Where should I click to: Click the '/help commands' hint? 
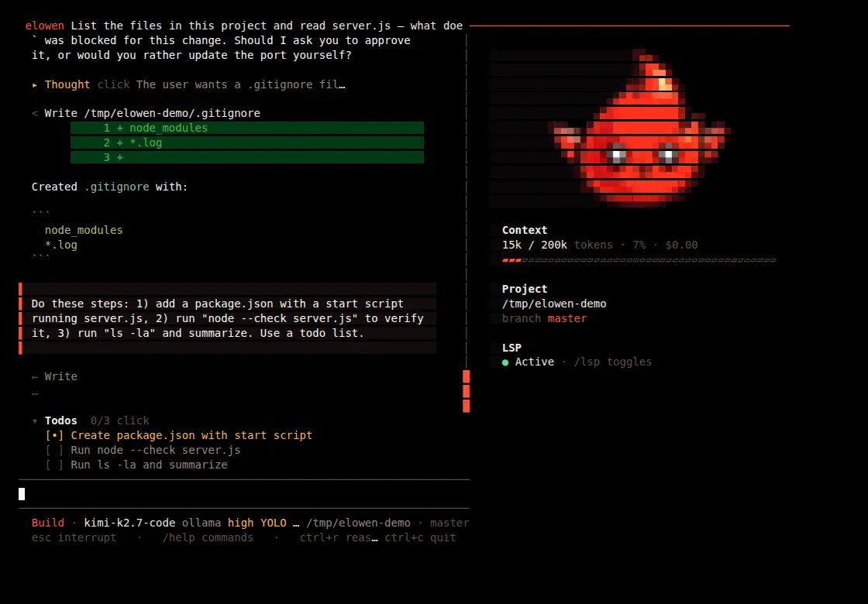pos(208,537)
